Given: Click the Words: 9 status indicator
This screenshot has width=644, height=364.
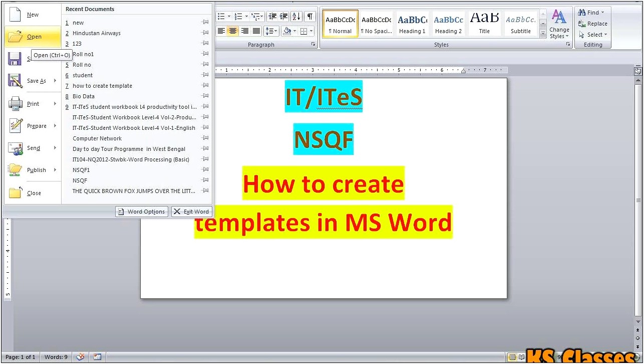Looking at the screenshot, I should (x=56, y=357).
